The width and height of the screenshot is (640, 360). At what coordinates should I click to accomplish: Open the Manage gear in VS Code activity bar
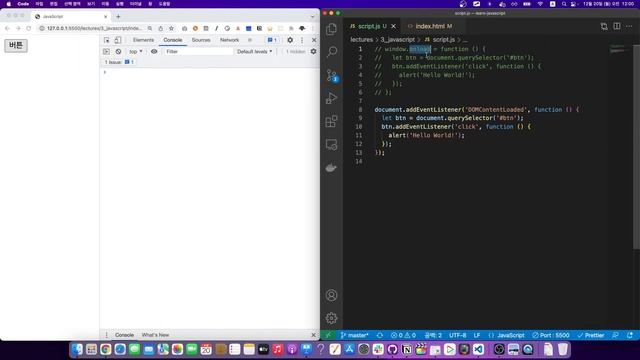[331, 318]
